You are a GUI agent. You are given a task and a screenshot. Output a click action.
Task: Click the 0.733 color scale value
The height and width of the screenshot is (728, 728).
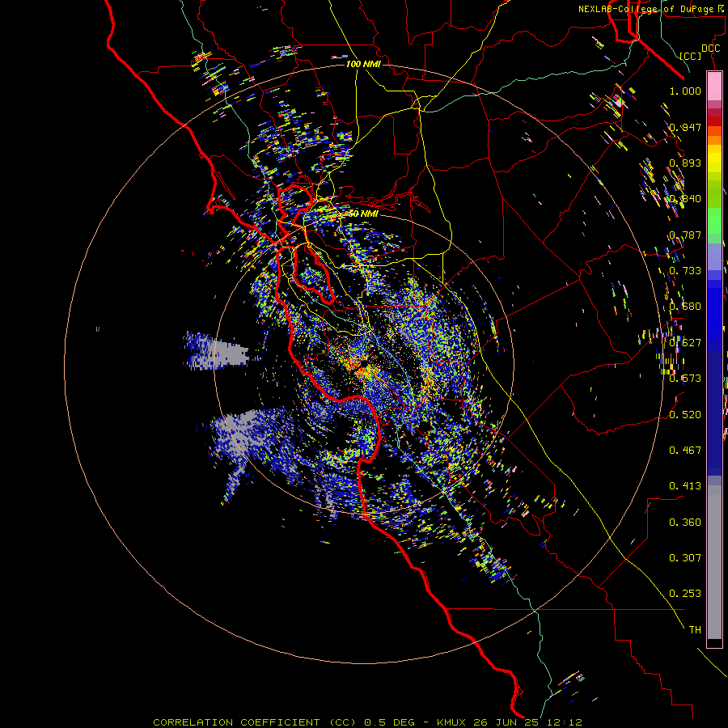point(685,270)
